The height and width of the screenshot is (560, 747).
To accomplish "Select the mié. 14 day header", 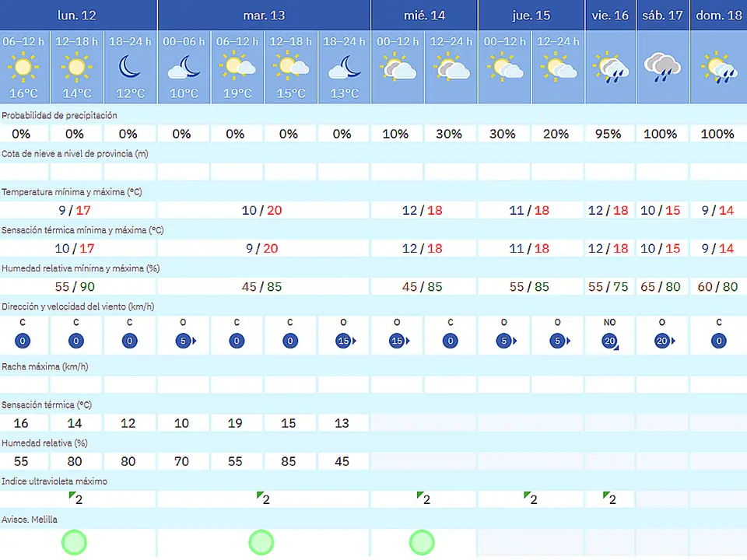I will click(x=424, y=16).
